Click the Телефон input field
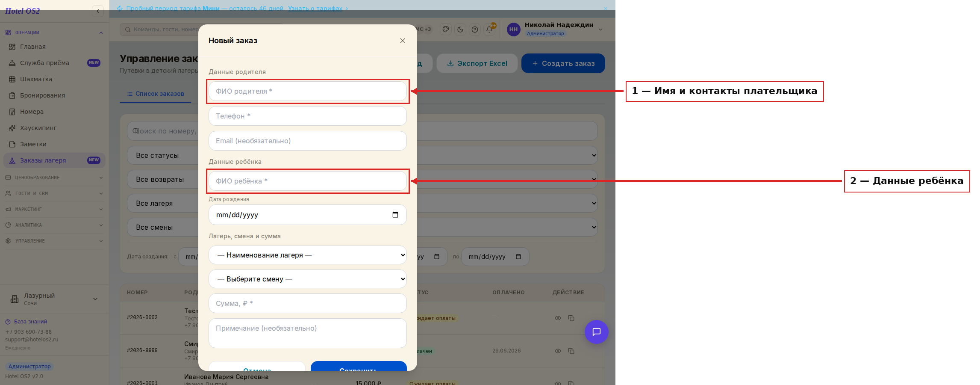Screen dimensions: 980x385 pyautogui.click(x=307, y=116)
